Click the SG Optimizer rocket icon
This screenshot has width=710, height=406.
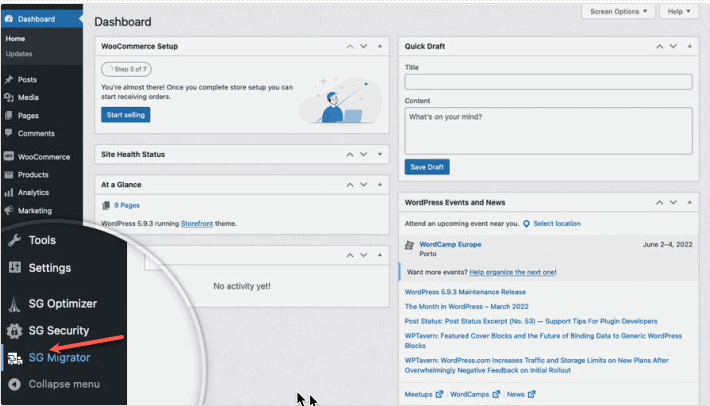(x=14, y=304)
